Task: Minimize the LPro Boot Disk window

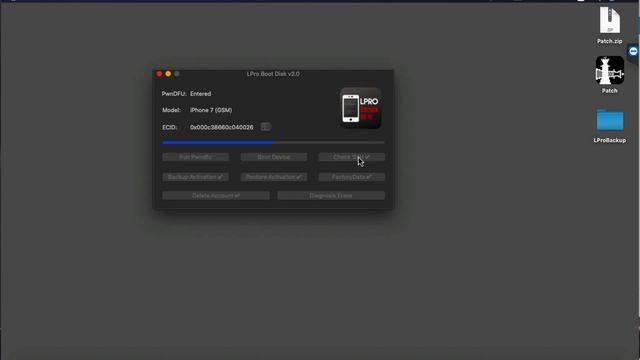Action: click(168, 74)
